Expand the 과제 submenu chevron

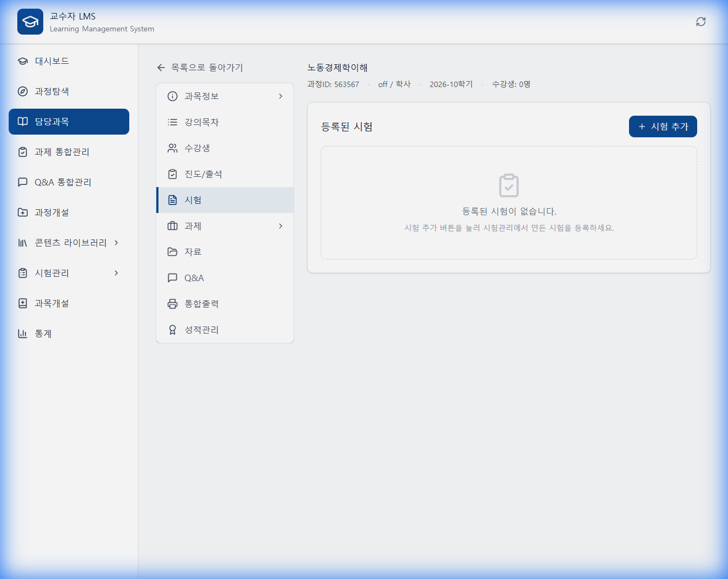tap(281, 226)
